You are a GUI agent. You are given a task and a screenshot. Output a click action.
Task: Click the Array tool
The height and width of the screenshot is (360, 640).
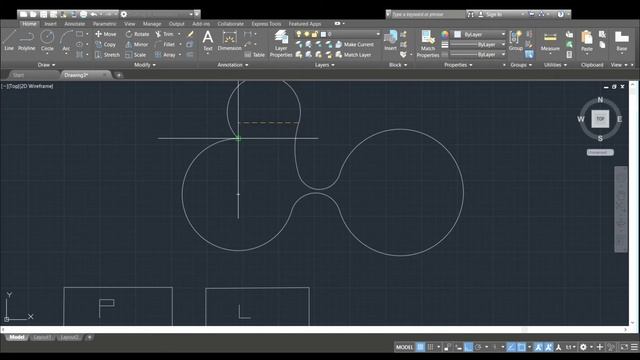click(165, 55)
